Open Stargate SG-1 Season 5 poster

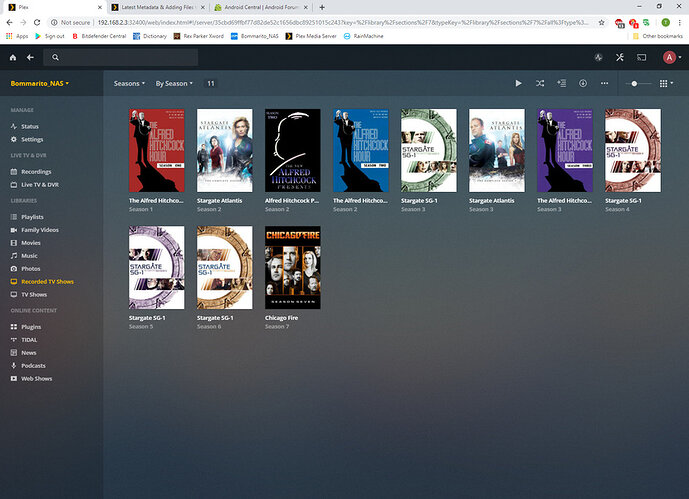(x=156, y=268)
